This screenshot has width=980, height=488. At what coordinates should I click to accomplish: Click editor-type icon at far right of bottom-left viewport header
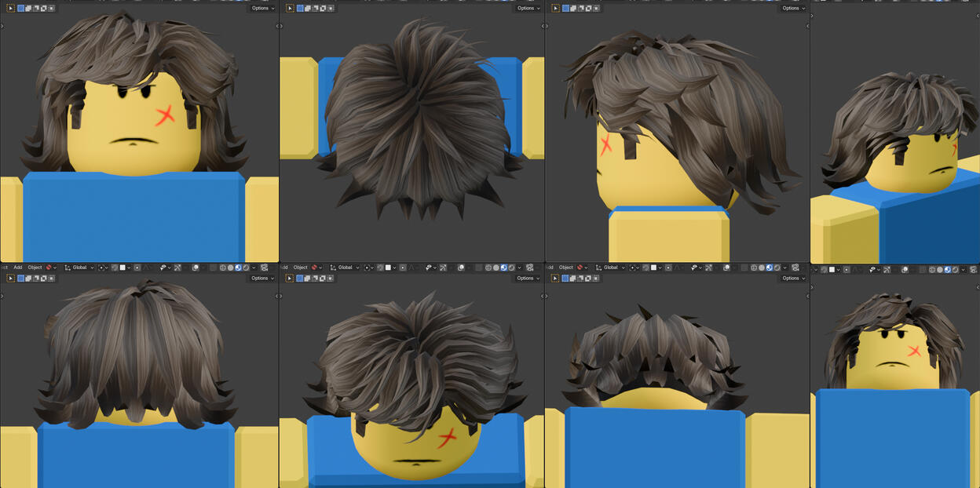pyautogui.click(x=264, y=268)
